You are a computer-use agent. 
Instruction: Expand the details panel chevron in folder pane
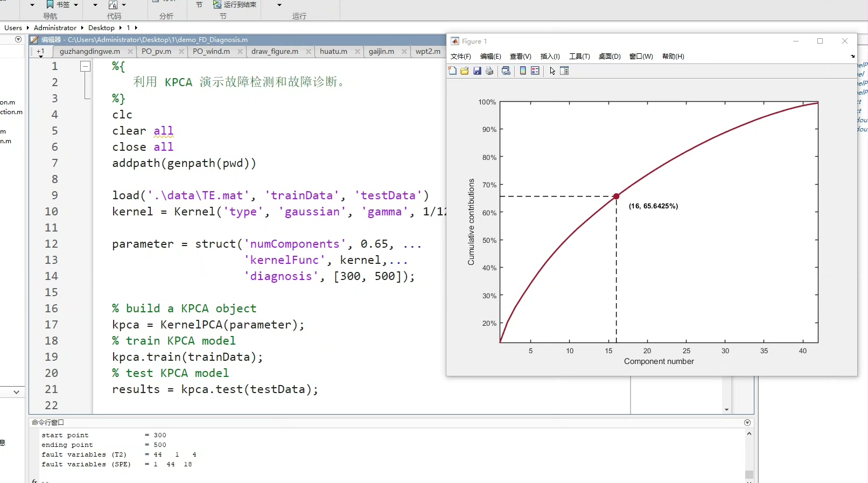[x=16, y=392]
